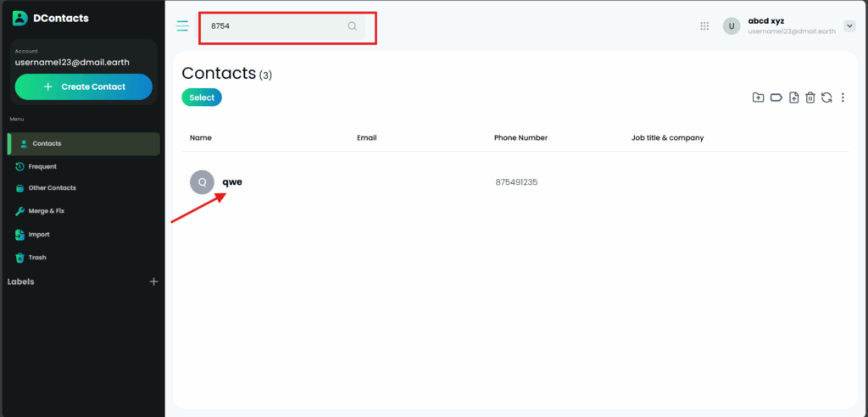Open Other Contacts in sidebar
The height and width of the screenshot is (417, 868).
[52, 188]
